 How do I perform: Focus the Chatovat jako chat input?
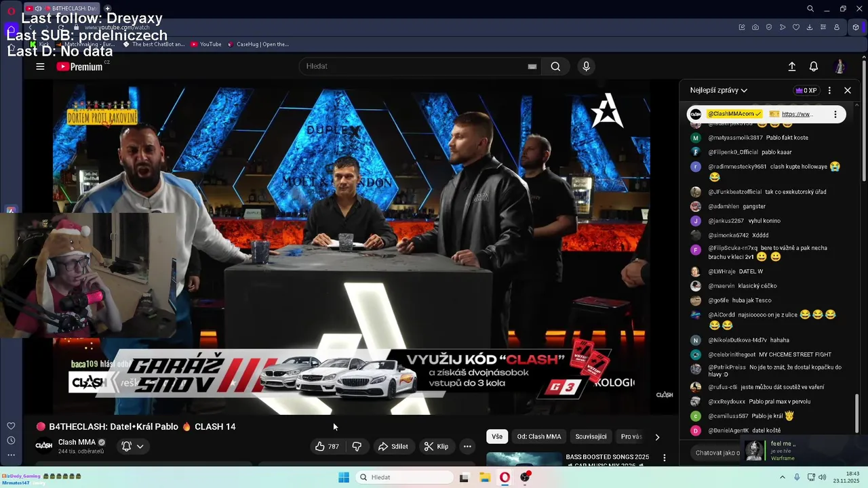[x=718, y=453]
